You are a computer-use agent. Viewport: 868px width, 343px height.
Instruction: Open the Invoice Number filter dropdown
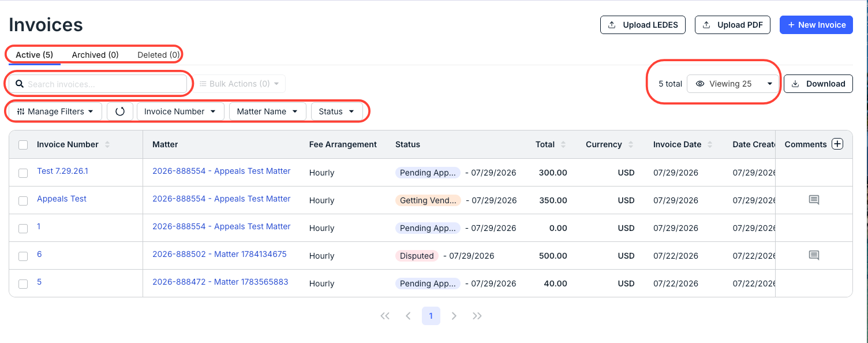coord(180,111)
